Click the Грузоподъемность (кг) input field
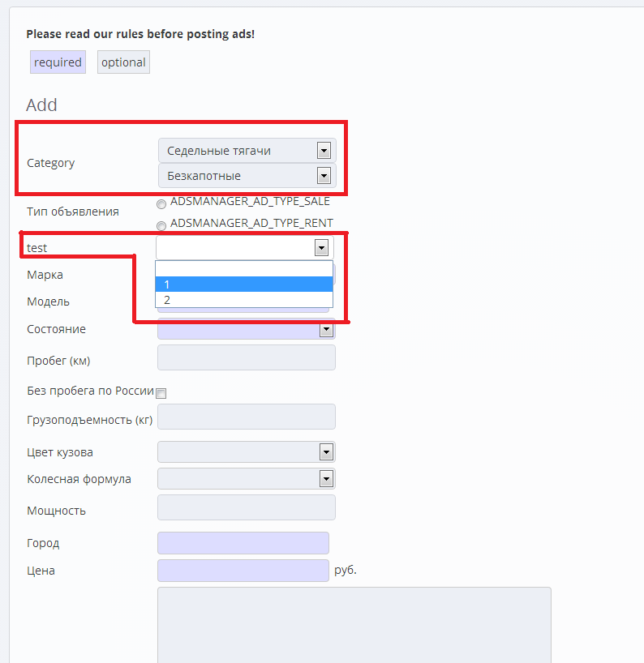The height and width of the screenshot is (663, 644). pyautogui.click(x=246, y=417)
